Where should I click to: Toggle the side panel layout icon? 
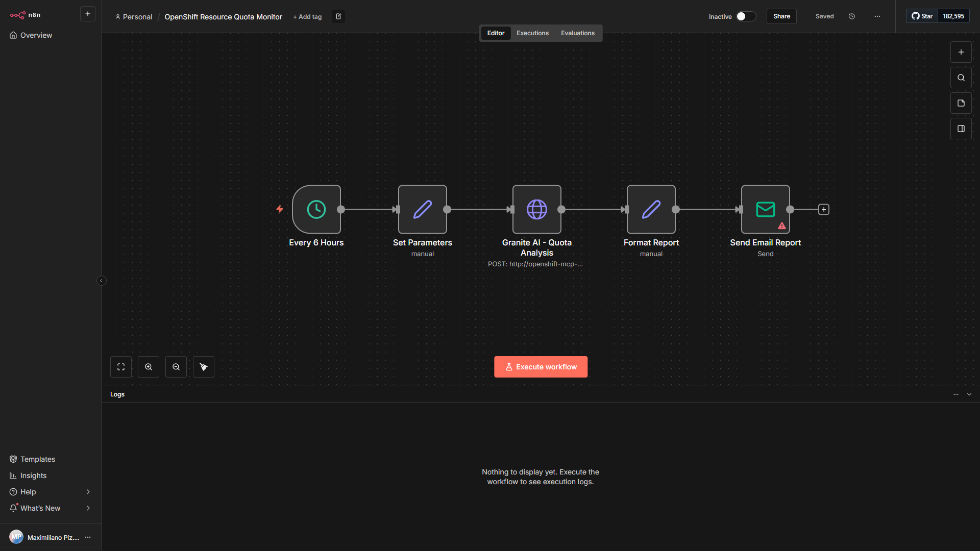click(961, 128)
